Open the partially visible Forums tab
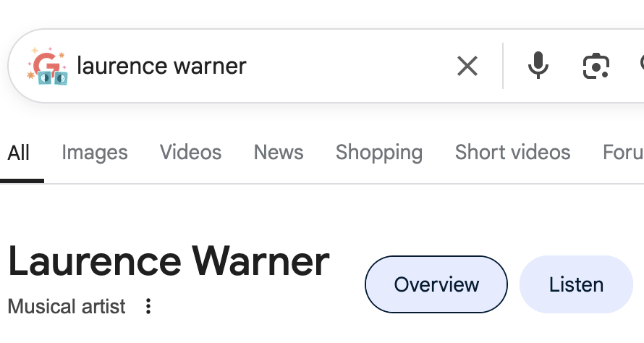The height and width of the screenshot is (343, 644). click(623, 153)
